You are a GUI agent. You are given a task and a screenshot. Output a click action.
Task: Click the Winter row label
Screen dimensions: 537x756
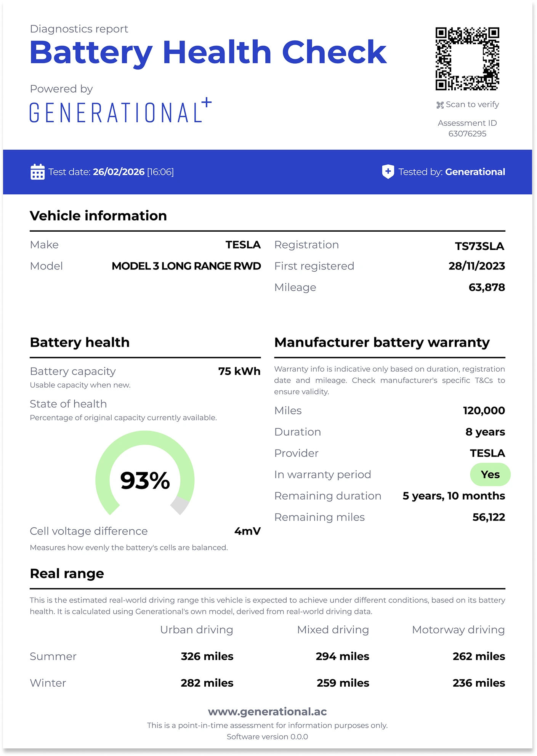tap(48, 683)
